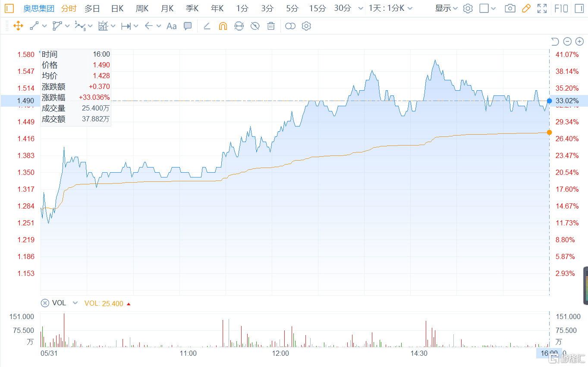Switch to the 周K chart tab
Image resolution: width=588 pixels, height=367 pixels.
coord(142,8)
